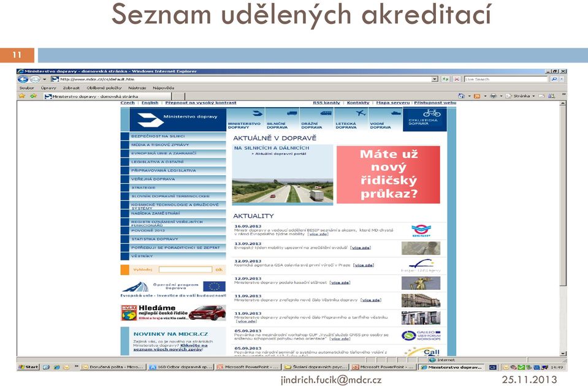This screenshot has width=588, height=386.
Task: Expand the address bar history dropdown
Action: point(435,79)
